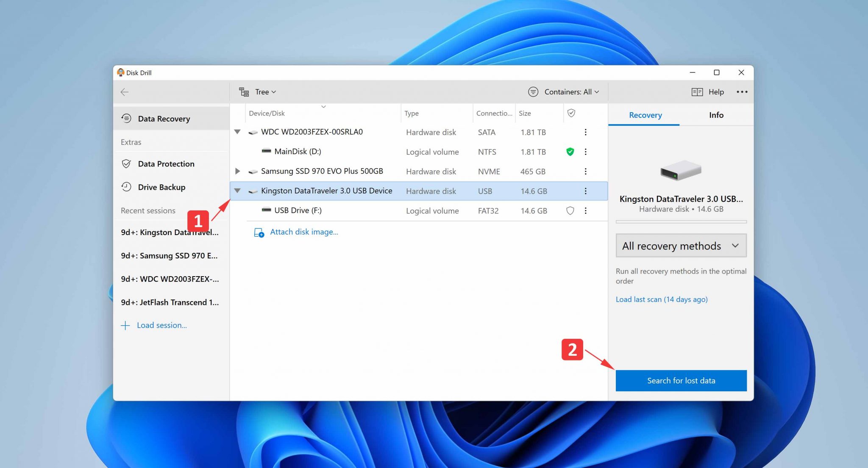The image size is (868, 468).
Task: Maximize the Disk Drill window
Action: tap(716, 72)
